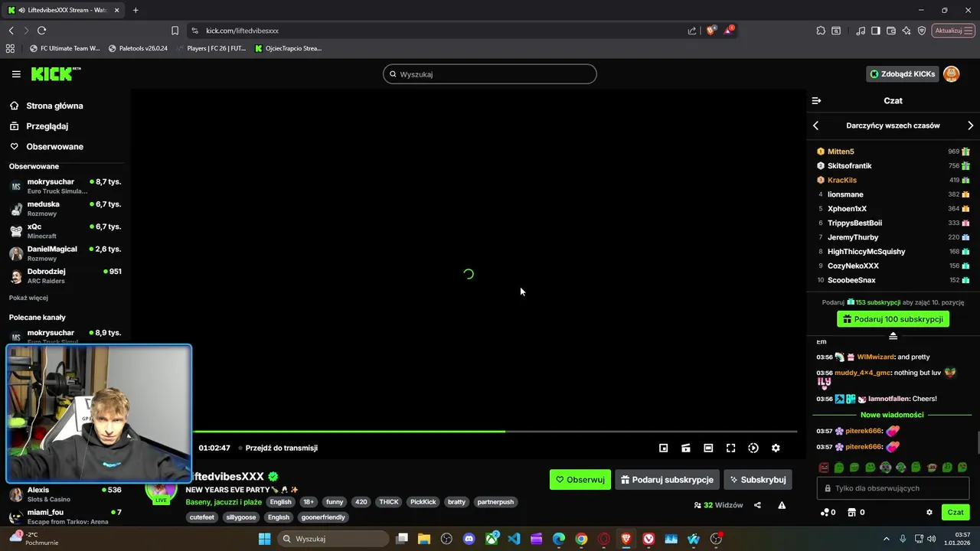The width and height of the screenshot is (980, 551).
Task: Open the Brave Wallet icon
Action: [x=891, y=31]
